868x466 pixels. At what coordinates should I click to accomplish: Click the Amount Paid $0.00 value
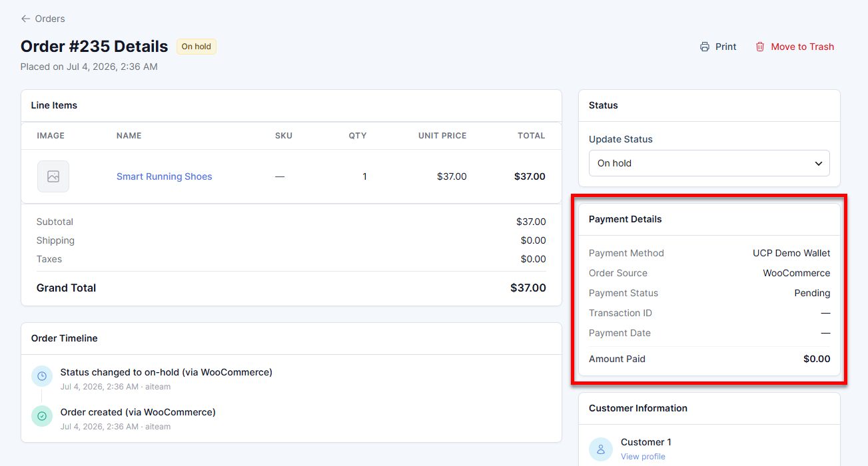(817, 359)
